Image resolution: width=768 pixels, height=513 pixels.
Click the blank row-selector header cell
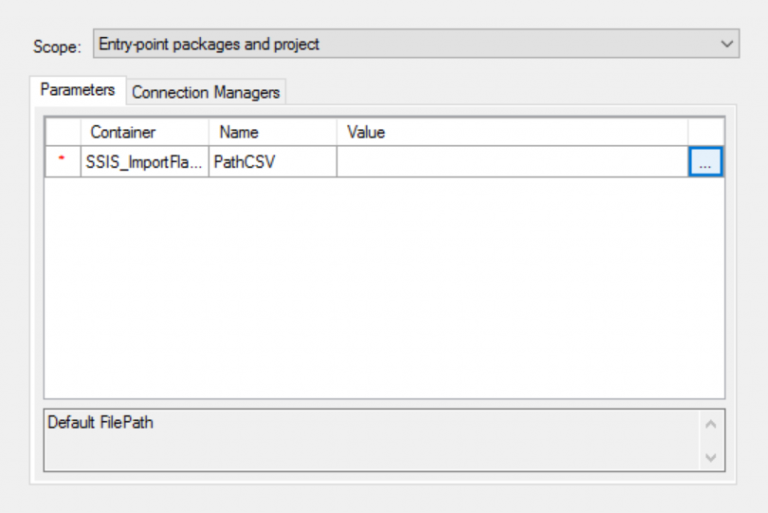coord(62,132)
